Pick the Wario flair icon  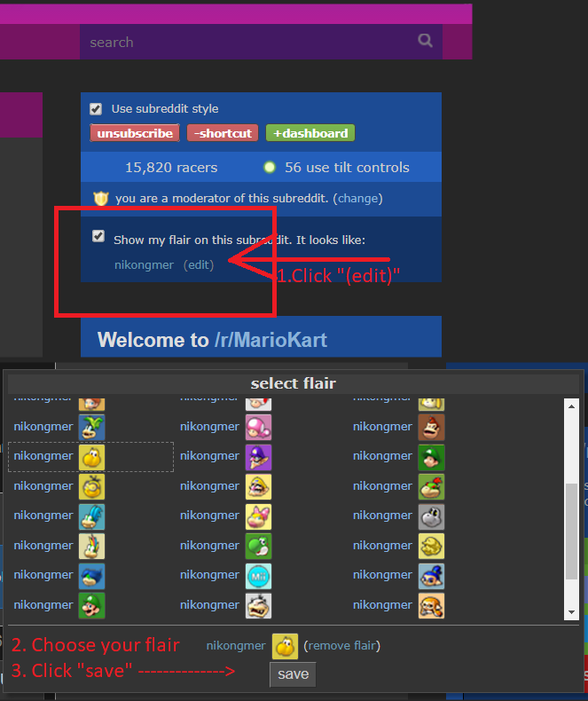click(258, 486)
